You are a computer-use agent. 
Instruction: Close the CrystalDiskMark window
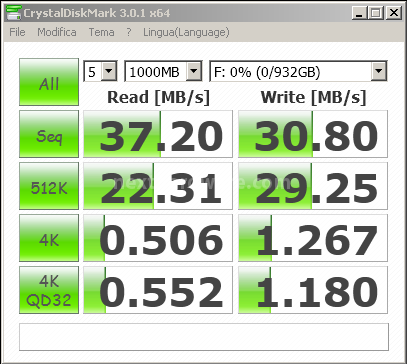394,13
